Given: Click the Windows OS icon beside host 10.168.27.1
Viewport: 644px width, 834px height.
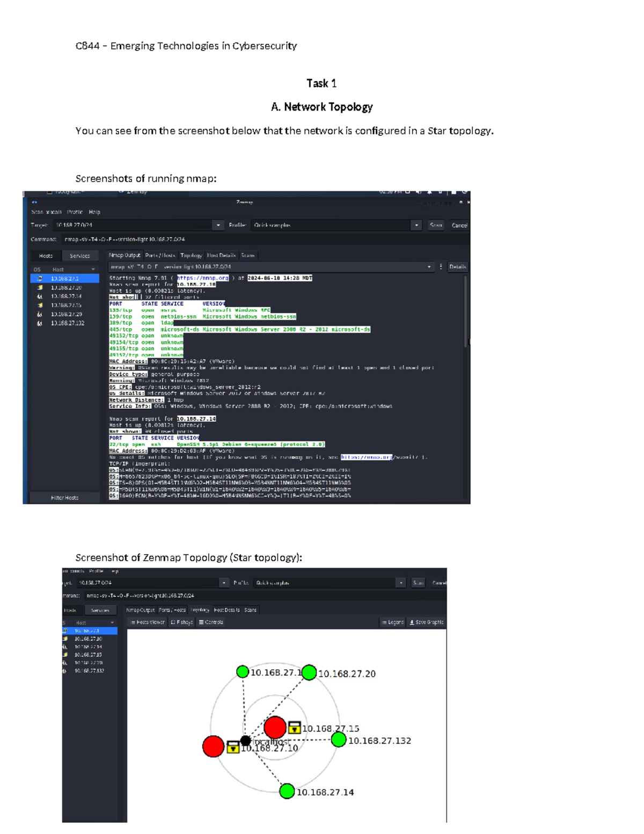Looking at the screenshot, I should tap(40, 278).
